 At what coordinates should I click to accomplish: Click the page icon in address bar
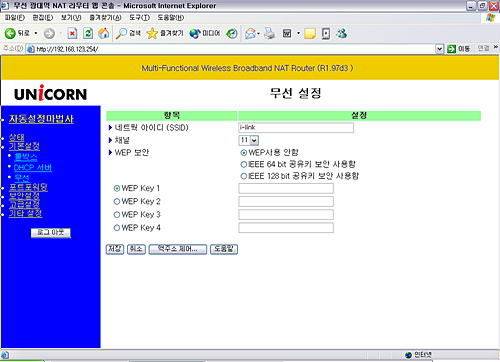pos(31,49)
